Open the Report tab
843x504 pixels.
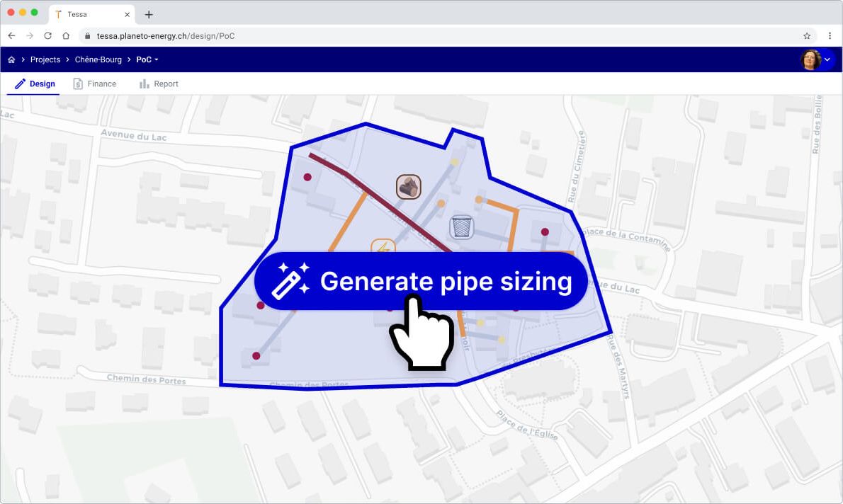[x=159, y=84]
